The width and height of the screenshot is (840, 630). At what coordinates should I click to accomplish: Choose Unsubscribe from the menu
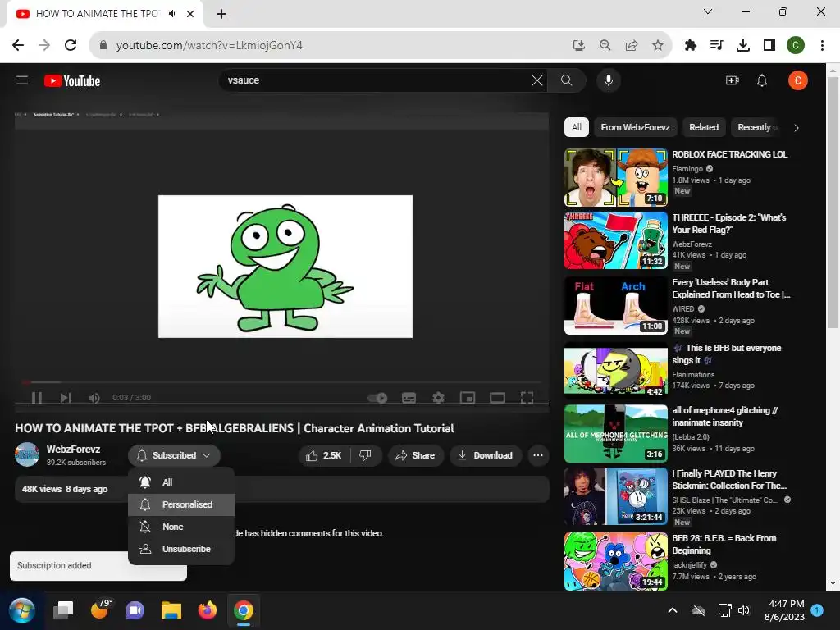(181, 549)
